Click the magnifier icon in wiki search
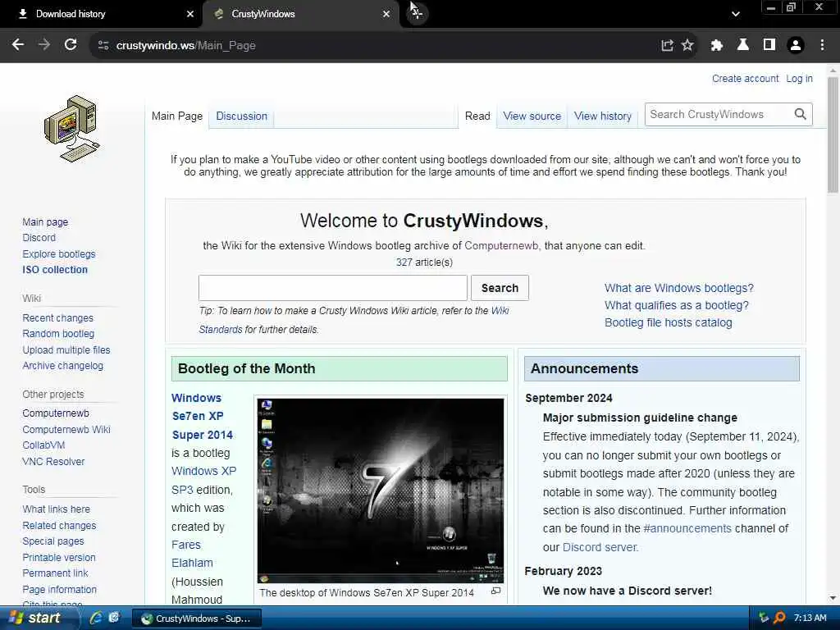Viewport: 840px width, 630px height. (801, 114)
